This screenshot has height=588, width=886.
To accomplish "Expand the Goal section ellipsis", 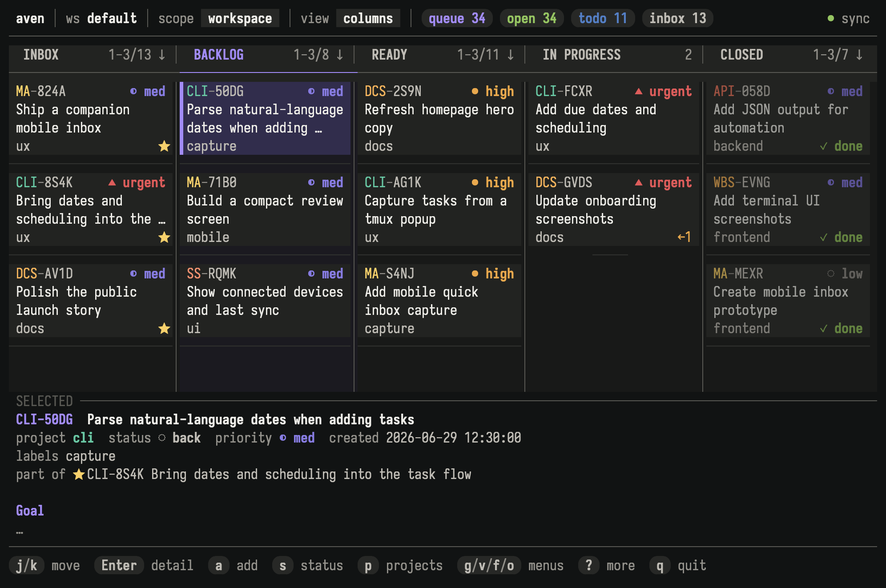I will pyautogui.click(x=20, y=532).
